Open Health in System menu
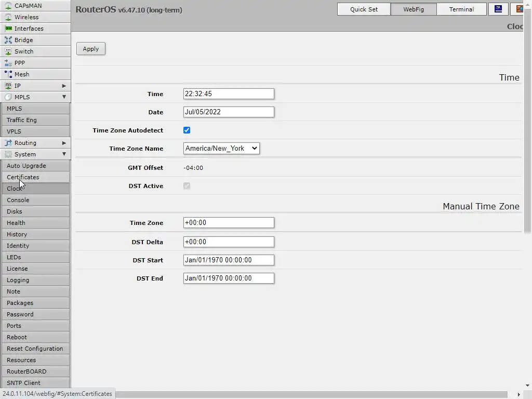The width and height of the screenshot is (532, 399). pyautogui.click(x=36, y=223)
